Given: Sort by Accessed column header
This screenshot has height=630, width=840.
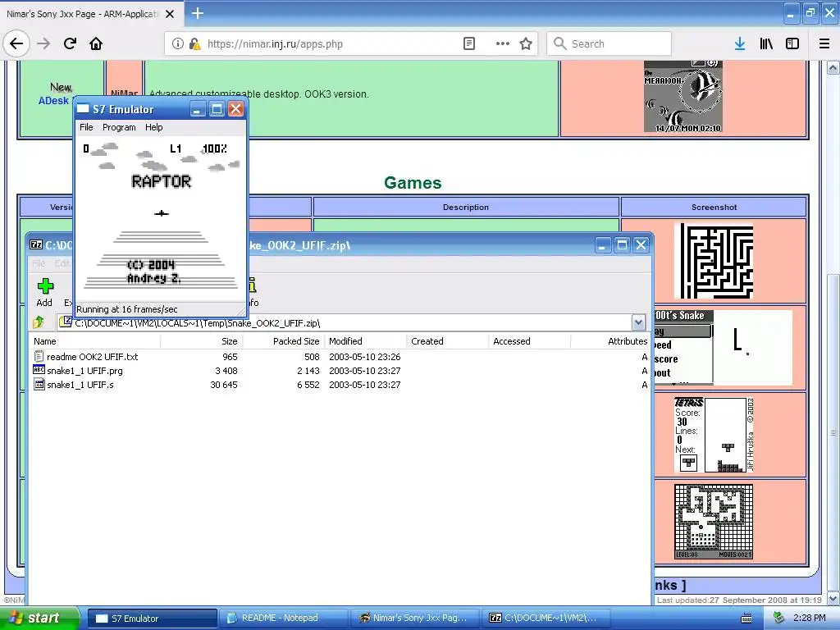Looking at the screenshot, I should pos(529,341).
